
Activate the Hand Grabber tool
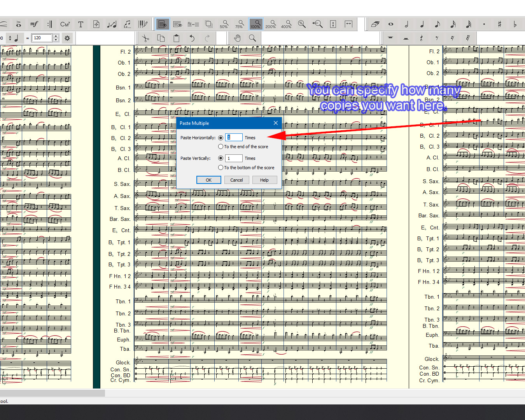[237, 38]
